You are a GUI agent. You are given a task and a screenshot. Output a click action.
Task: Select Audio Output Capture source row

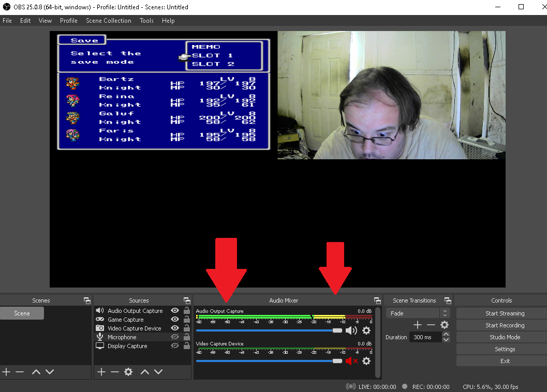(x=142, y=310)
